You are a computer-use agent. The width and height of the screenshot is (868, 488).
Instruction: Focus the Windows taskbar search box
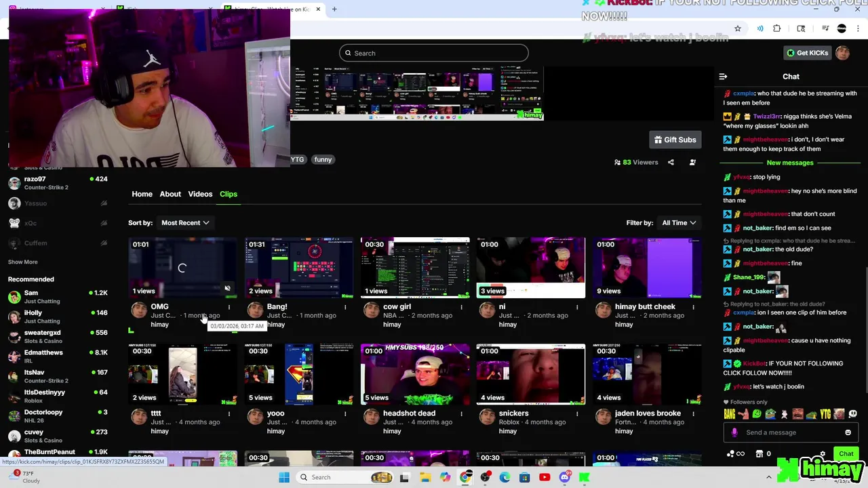pyautogui.click(x=344, y=477)
